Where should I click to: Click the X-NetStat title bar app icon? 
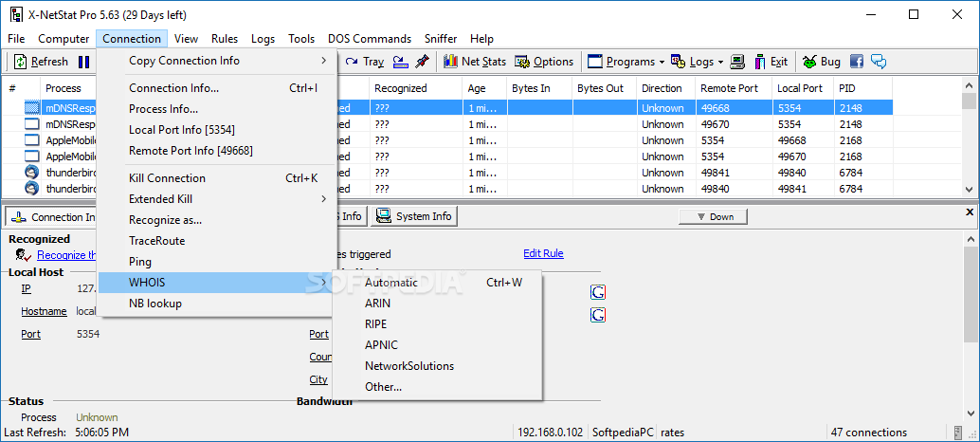pyautogui.click(x=17, y=14)
